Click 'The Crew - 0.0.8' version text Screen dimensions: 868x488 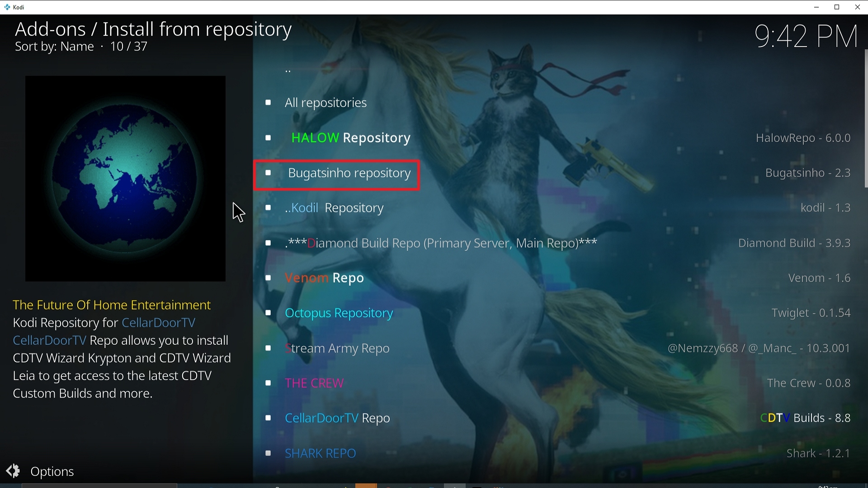[x=809, y=383]
